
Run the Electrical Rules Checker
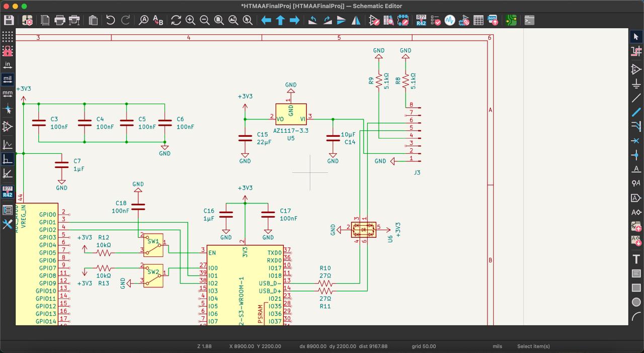point(436,20)
